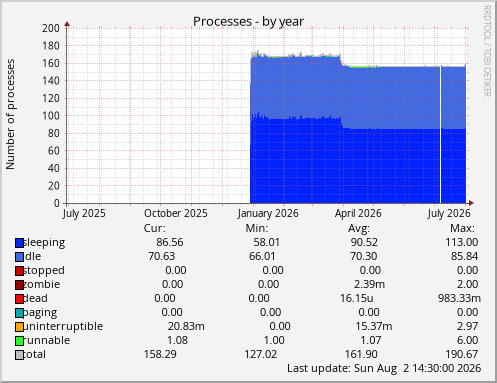497x383 pixels.
Task: Click the chart title 'Processes - by year'
Action: pyautogui.click(x=248, y=22)
